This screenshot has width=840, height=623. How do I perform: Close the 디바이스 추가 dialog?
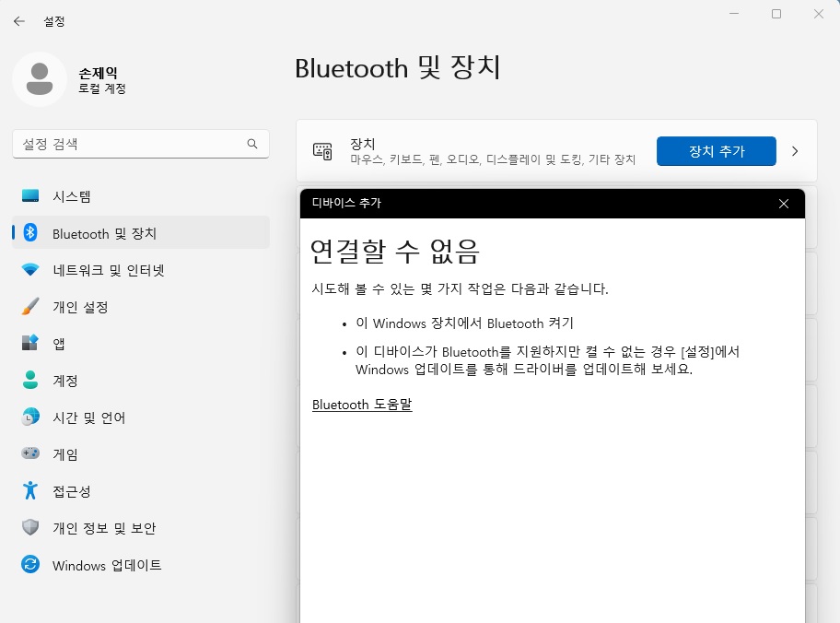783,204
